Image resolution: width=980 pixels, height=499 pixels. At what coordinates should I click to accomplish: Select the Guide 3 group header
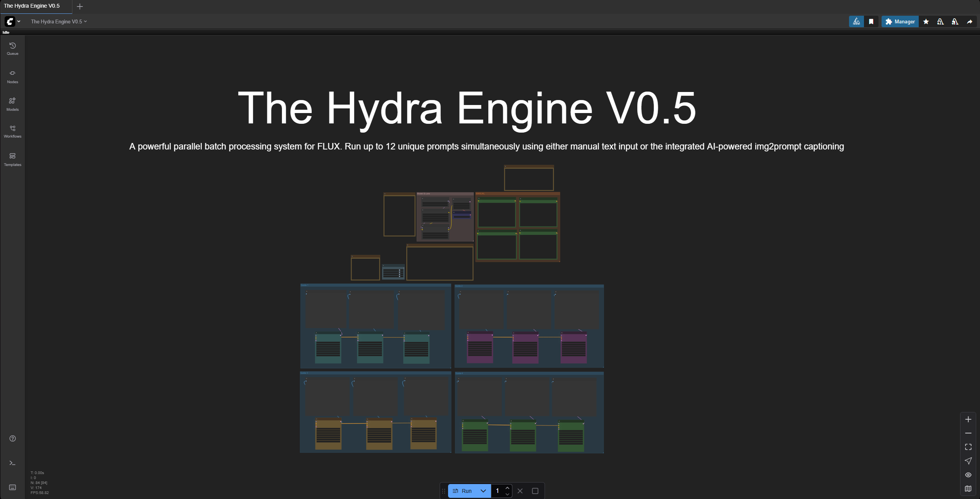click(375, 373)
